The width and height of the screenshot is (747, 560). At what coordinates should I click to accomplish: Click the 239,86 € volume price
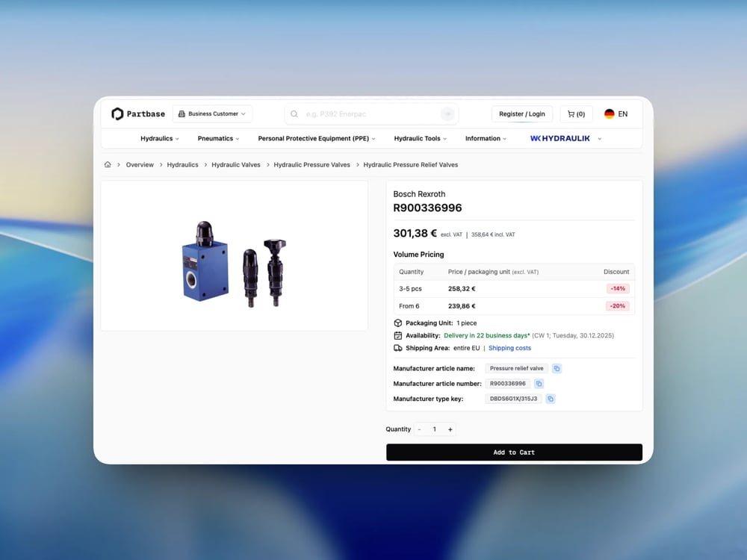[x=462, y=306]
